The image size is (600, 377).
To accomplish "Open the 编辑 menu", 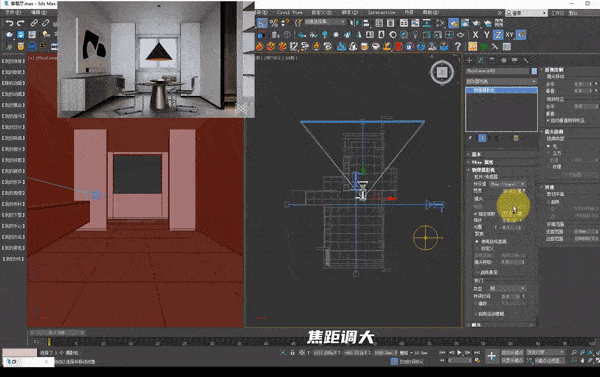I will [38, 12].
